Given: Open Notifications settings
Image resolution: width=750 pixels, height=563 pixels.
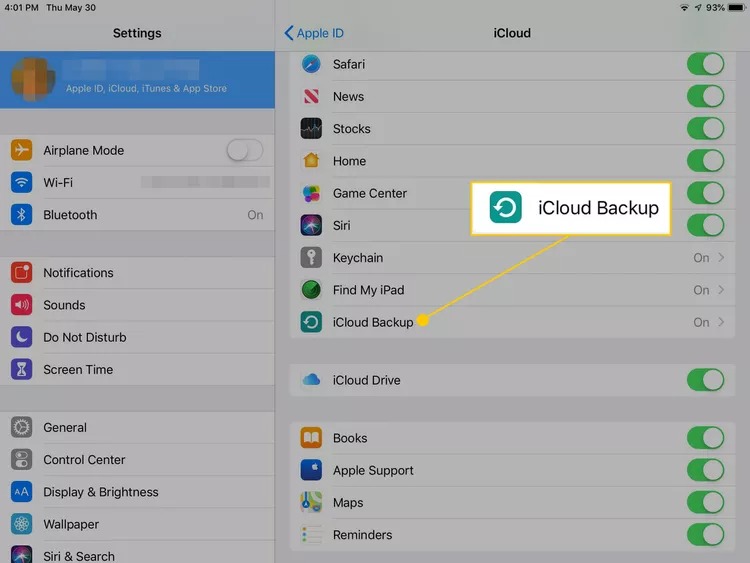Looking at the screenshot, I should (137, 273).
